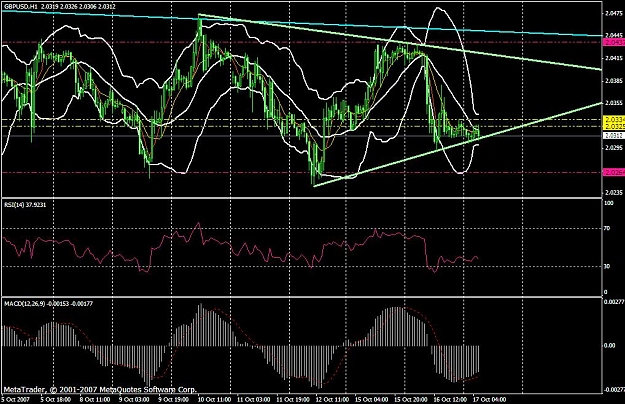Viewport: 625px width, 404px height.
Task: Select the lower pink 2.0264 price level tag
Action: [614, 173]
